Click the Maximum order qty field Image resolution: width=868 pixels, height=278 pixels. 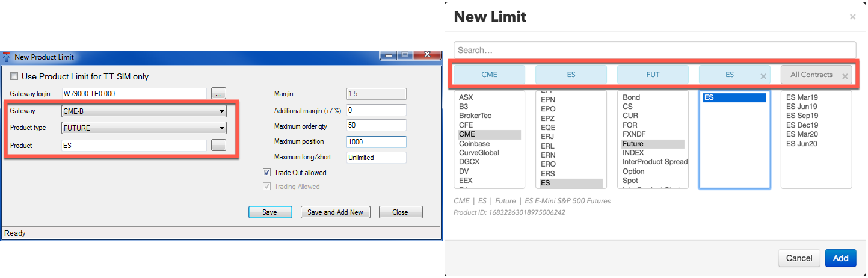(x=377, y=125)
